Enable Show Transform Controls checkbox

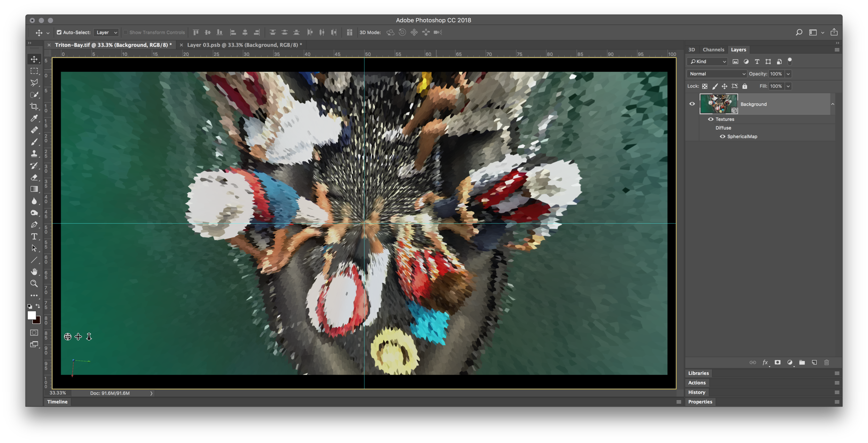tap(126, 32)
